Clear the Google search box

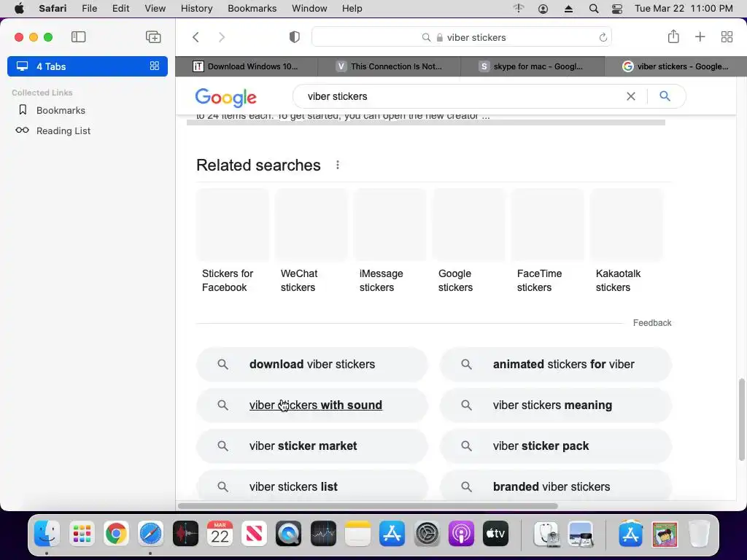[x=631, y=96]
